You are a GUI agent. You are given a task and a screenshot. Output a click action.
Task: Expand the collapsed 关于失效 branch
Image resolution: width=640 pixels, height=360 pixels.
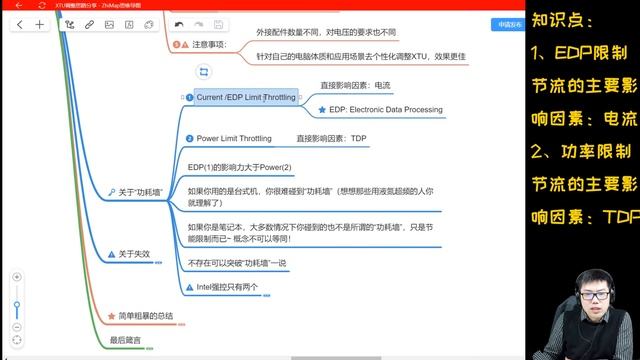pyautogui.click(x=158, y=262)
